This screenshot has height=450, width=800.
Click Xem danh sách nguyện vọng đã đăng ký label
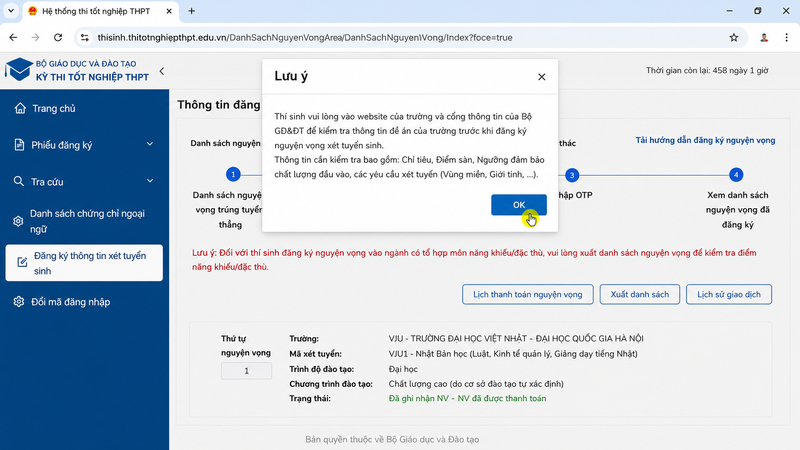click(738, 210)
